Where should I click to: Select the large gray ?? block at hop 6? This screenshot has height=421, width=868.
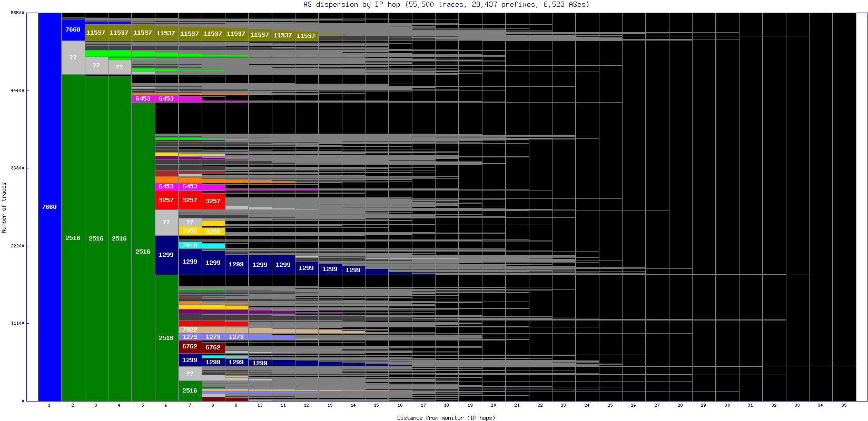tap(166, 222)
